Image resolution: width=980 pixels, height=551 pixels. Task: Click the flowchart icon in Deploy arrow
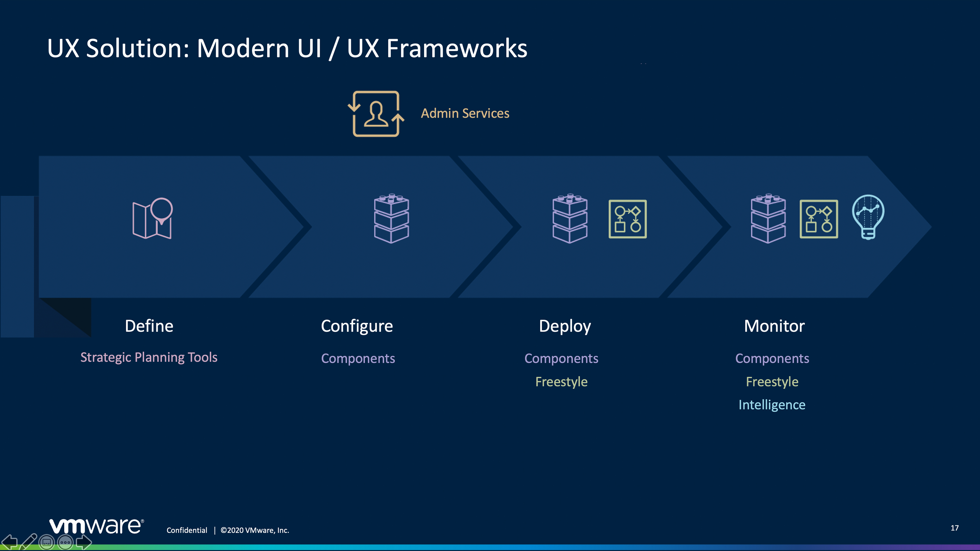click(628, 219)
